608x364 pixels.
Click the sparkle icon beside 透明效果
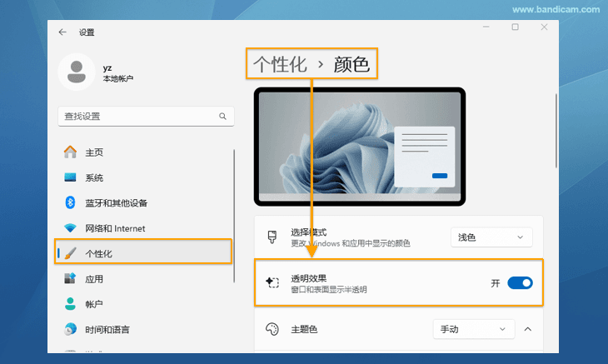click(x=272, y=282)
